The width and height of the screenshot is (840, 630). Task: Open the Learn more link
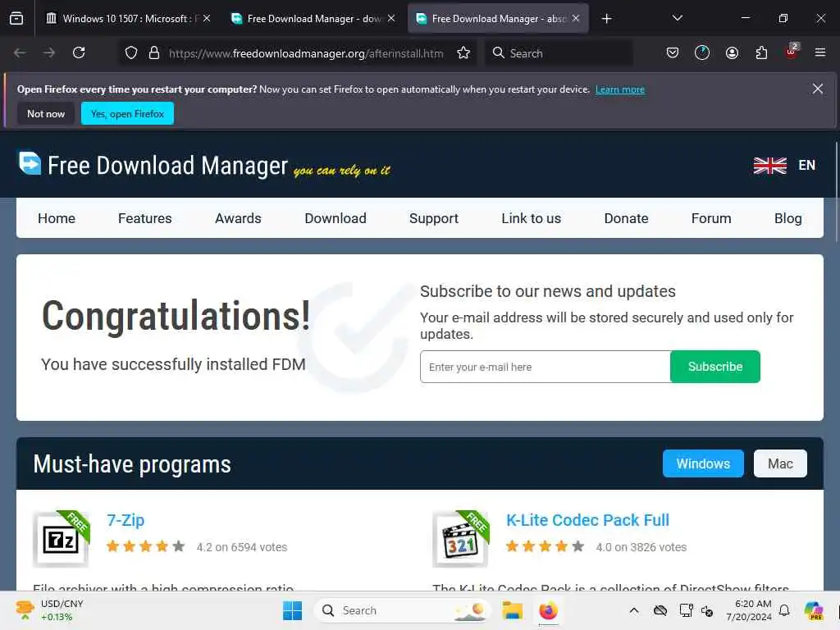(x=620, y=89)
